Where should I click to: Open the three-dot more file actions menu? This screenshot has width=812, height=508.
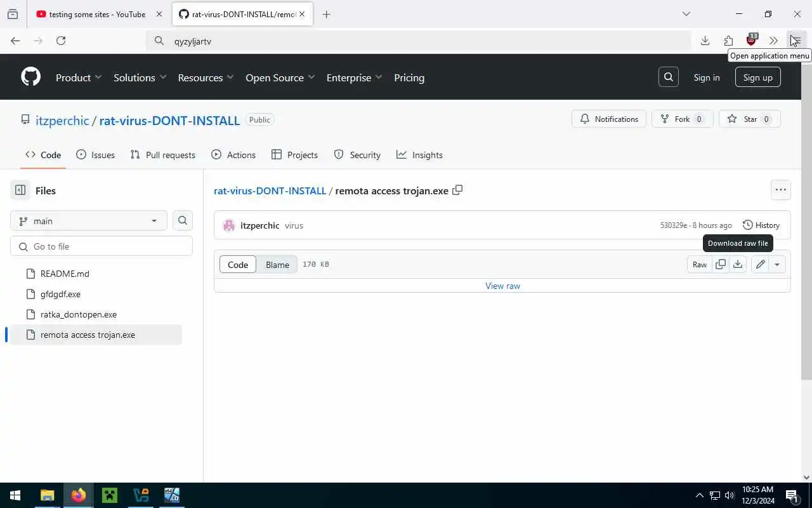tap(780, 190)
